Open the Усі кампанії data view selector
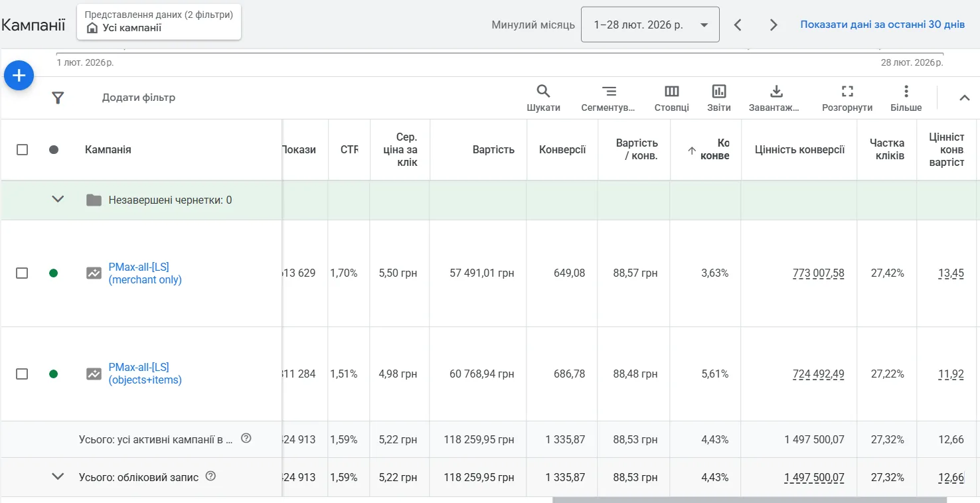 coord(159,22)
